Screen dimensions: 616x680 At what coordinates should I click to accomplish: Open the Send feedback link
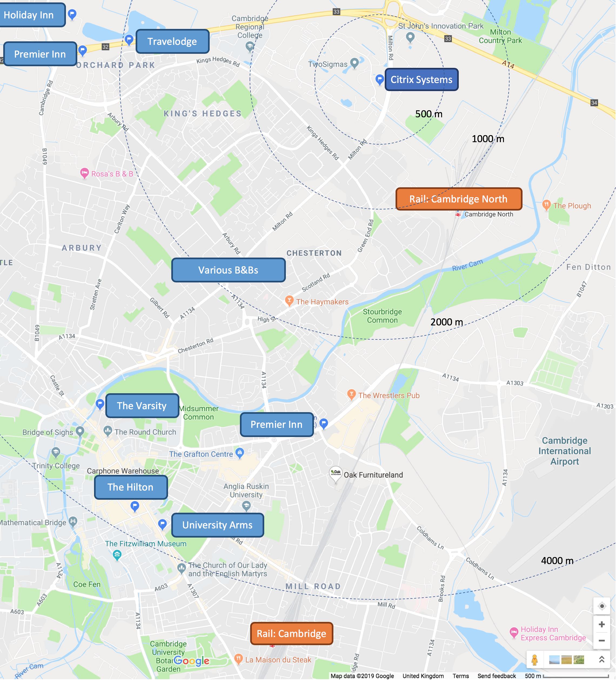[497, 676]
